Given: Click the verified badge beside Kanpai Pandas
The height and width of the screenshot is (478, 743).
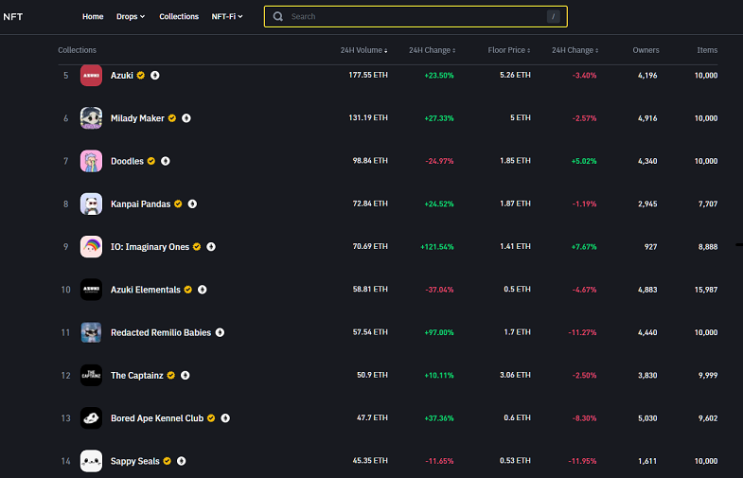Looking at the screenshot, I should (178, 204).
